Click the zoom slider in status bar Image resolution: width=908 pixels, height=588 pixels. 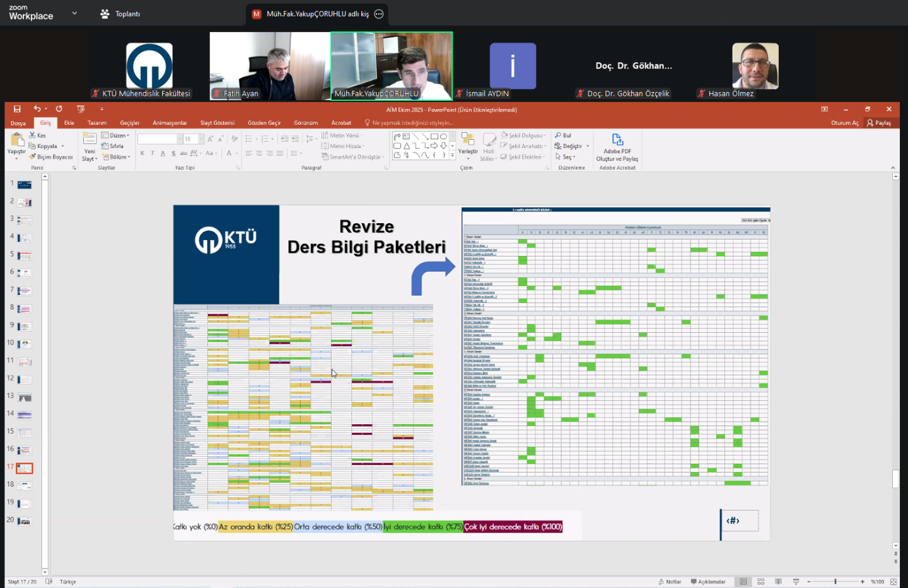(x=835, y=582)
